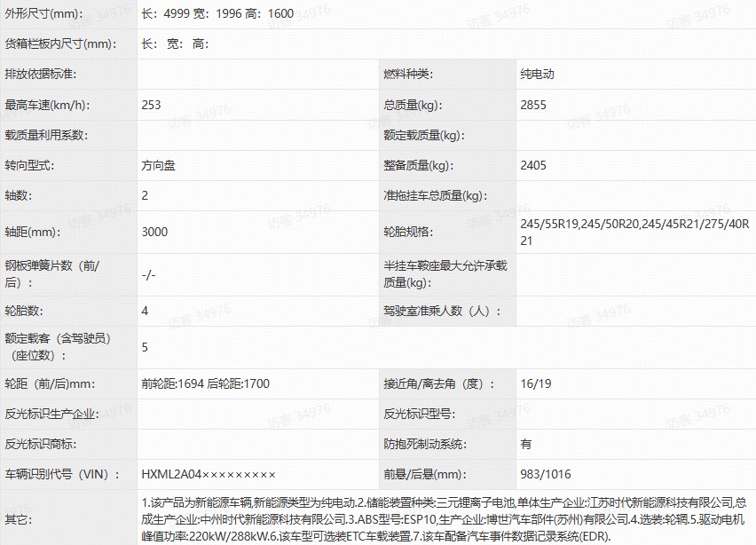Select the seating capacity value 5
Screen dimensions: 756x545
[145, 347]
